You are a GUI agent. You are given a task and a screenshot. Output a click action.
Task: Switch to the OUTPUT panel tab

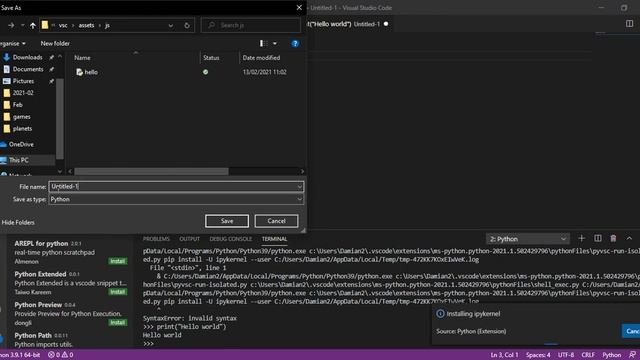[190, 239]
